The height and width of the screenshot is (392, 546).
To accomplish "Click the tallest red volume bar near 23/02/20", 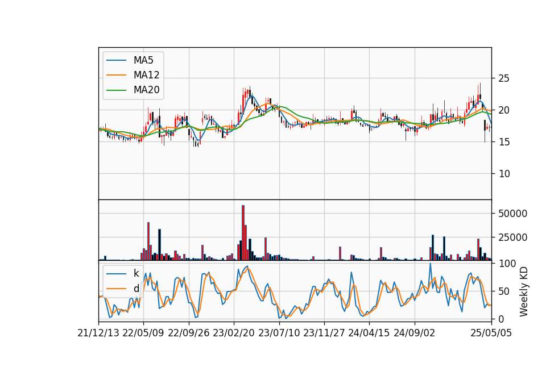I will pos(243,233).
